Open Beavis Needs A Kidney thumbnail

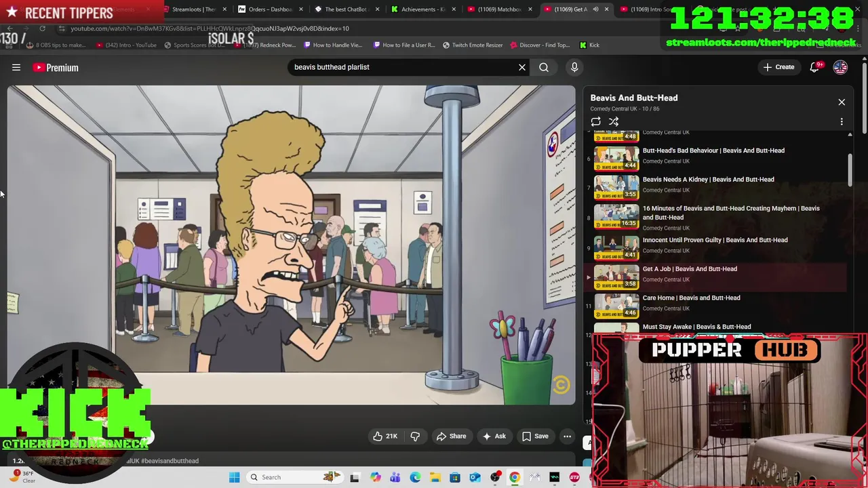pos(616,187)
